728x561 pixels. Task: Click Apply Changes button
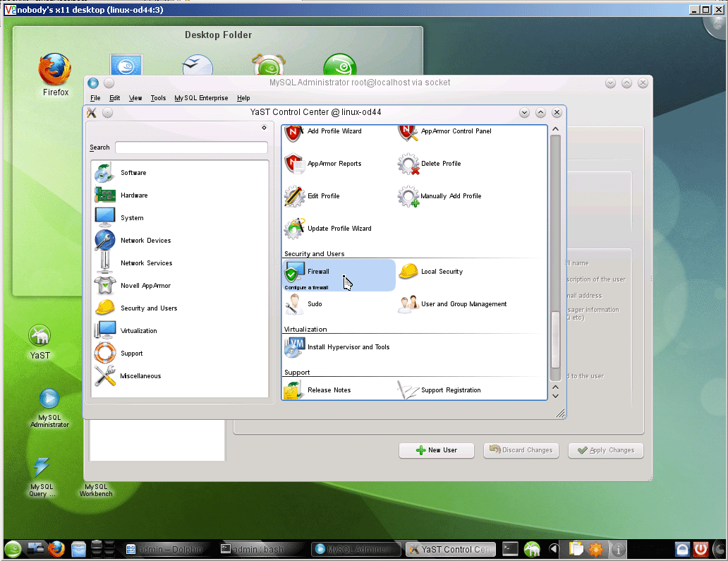coord(605,450)
